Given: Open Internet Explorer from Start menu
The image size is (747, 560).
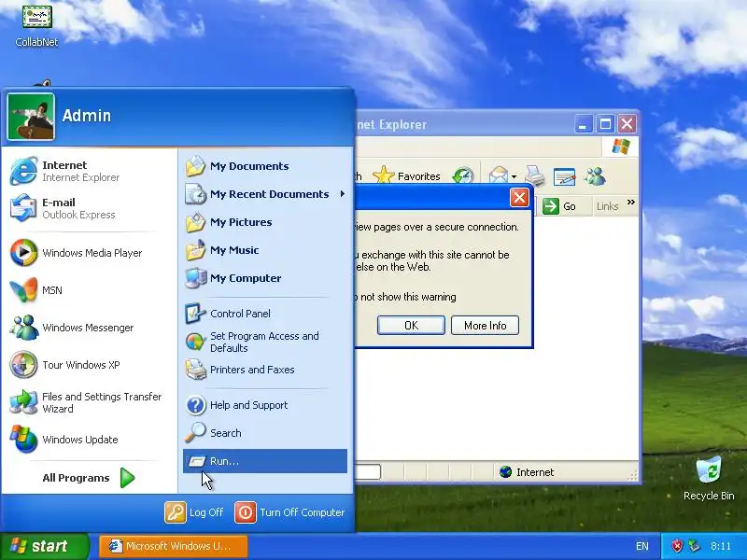Looking at the screenshot, I should [x=89, y=171].
